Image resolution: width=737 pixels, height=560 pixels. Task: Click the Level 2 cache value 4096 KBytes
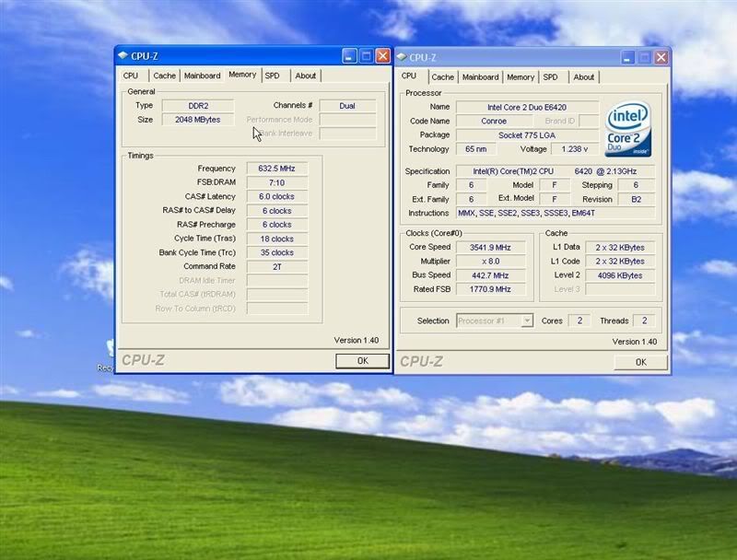[x=620, y=275]
